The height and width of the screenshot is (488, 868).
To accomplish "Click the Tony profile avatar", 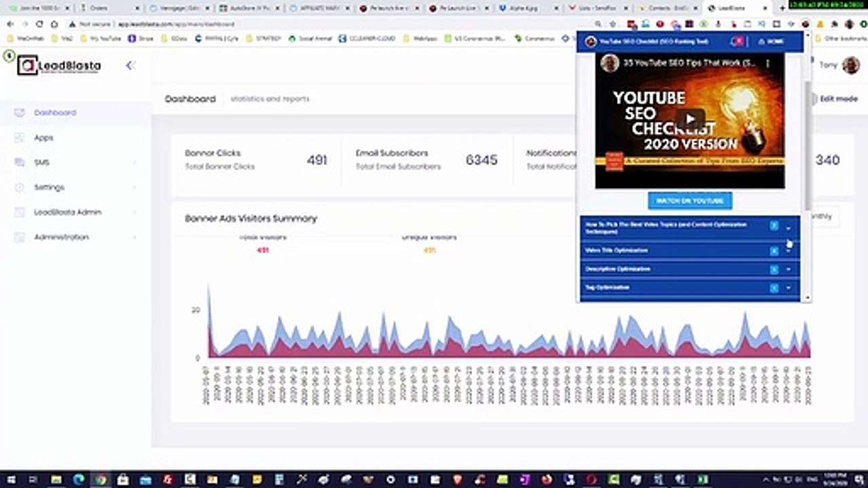I will [851, 65].
